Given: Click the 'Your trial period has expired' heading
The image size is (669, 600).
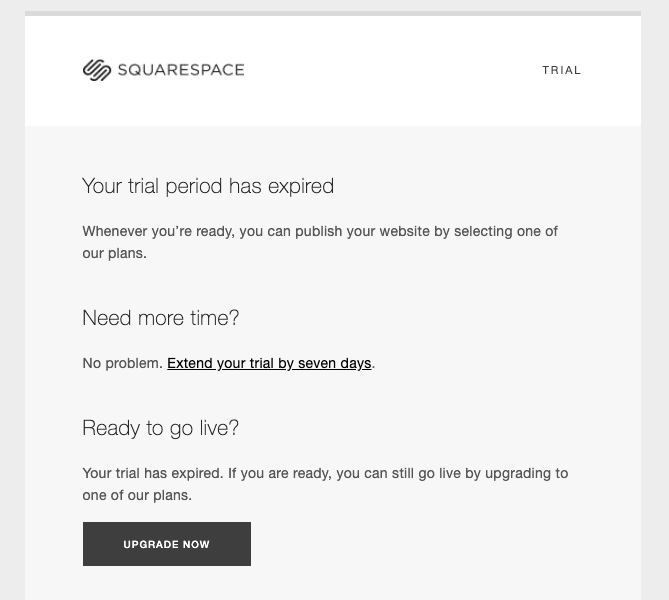Looking at the screenshot, I should pos(208,186).
